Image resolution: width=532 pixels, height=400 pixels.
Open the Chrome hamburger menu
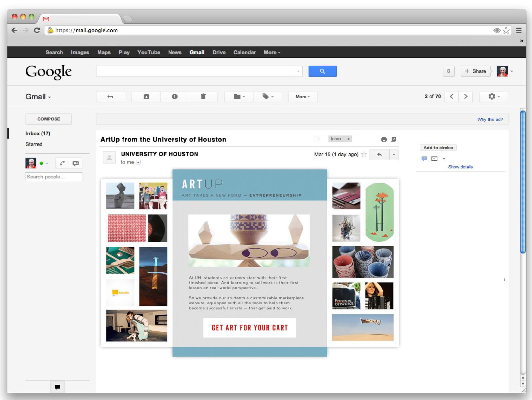tap(519, 30)
